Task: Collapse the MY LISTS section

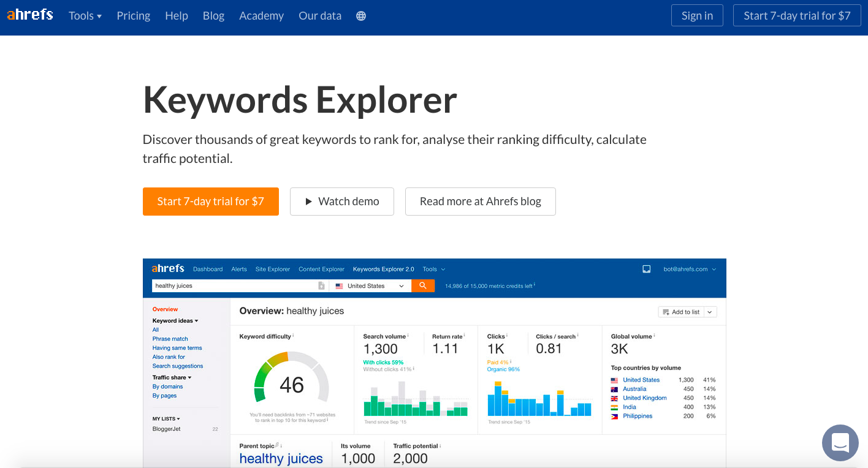Action: tap(166, 419)
